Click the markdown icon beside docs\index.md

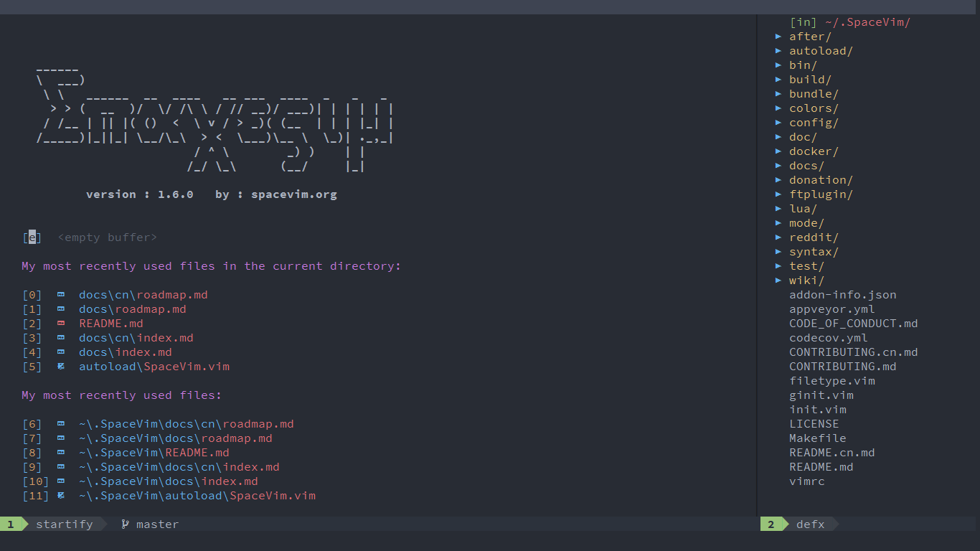(x=61, y=352)
